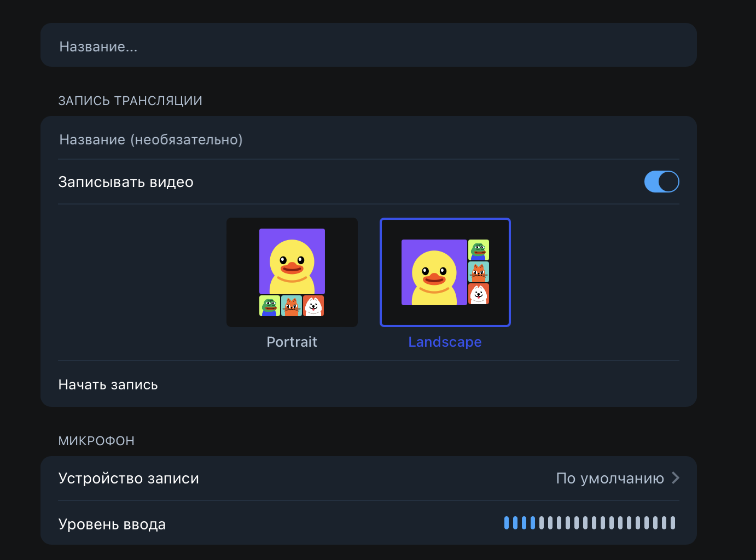
Task: Click the white dog avatar in Landscape layout
Action: pyautogui.click(x=479, y=294)
